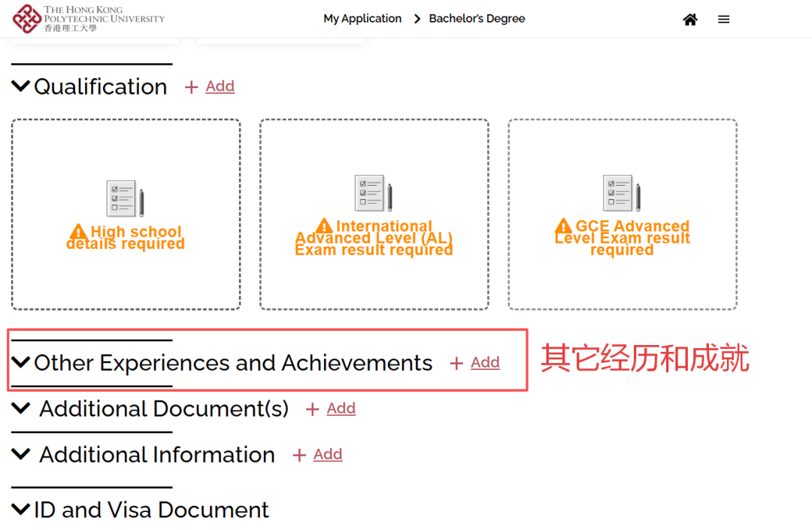Collapse the Additional Information section
Image resolution: width=812 pixels, height=530 pixels.
click(20, 454)
